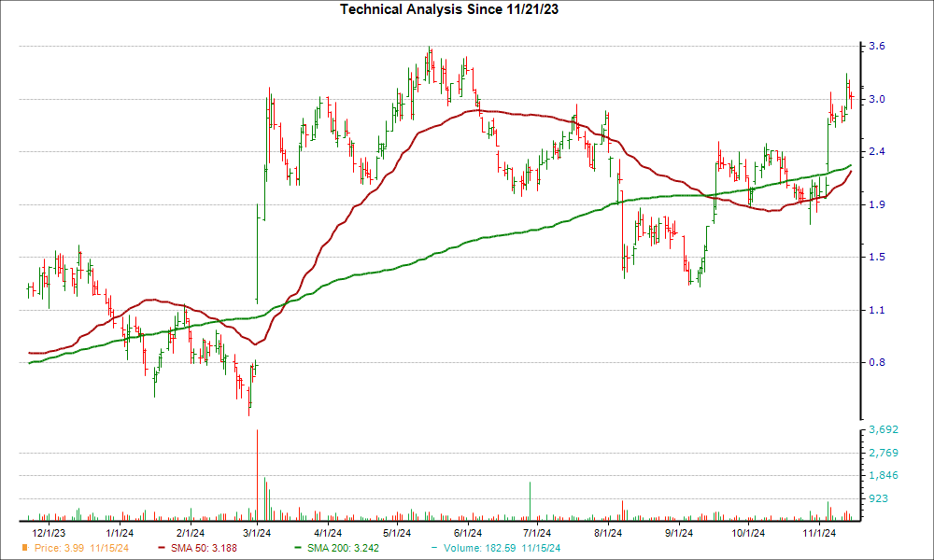Click the dark red SMA 50 legend marker
Image resolution: width=934 pixels, height=560 pixels.
point(162,548)
